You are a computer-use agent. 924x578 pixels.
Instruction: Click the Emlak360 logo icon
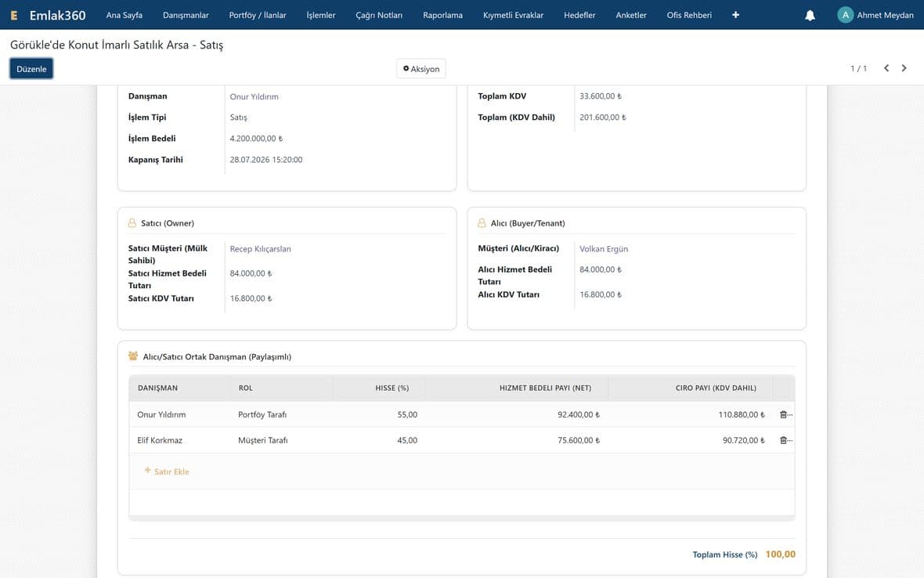click(14, 16)
